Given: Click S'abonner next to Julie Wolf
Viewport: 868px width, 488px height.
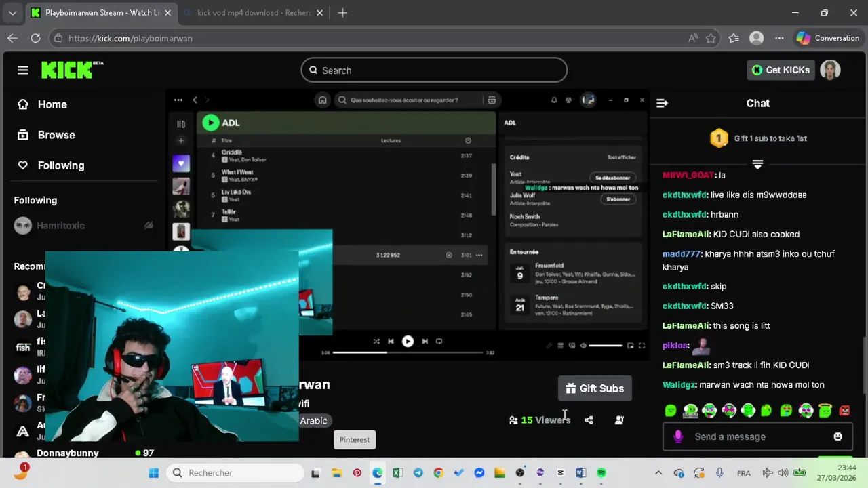Looking at the screenshot, I should pyautogui.click(x=618, y=199).
